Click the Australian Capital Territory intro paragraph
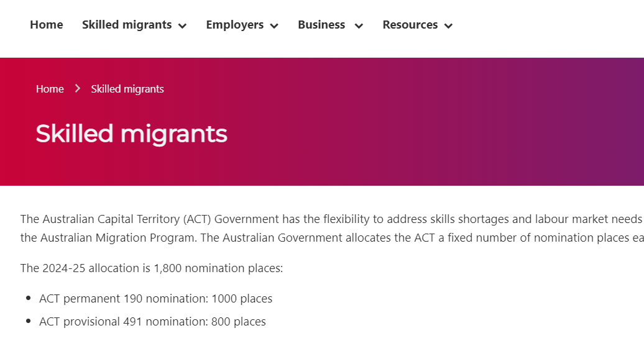644x346 pixels. coord(332,228)
